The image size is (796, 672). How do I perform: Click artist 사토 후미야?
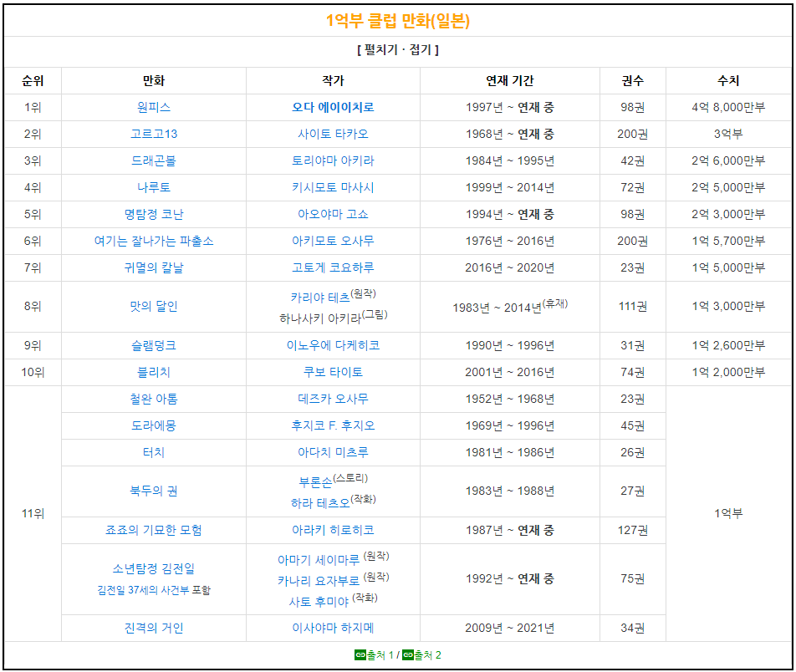click(319, 602)
